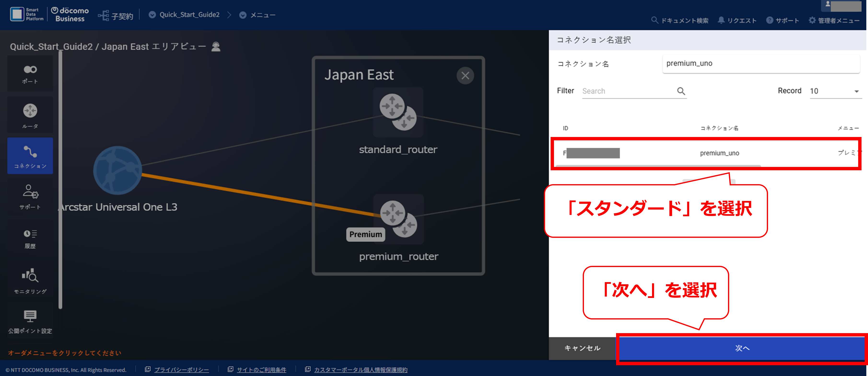Open the 管理者メニュー menu
Viewport: 868px width, 376px height.
[x=834, y=21]
